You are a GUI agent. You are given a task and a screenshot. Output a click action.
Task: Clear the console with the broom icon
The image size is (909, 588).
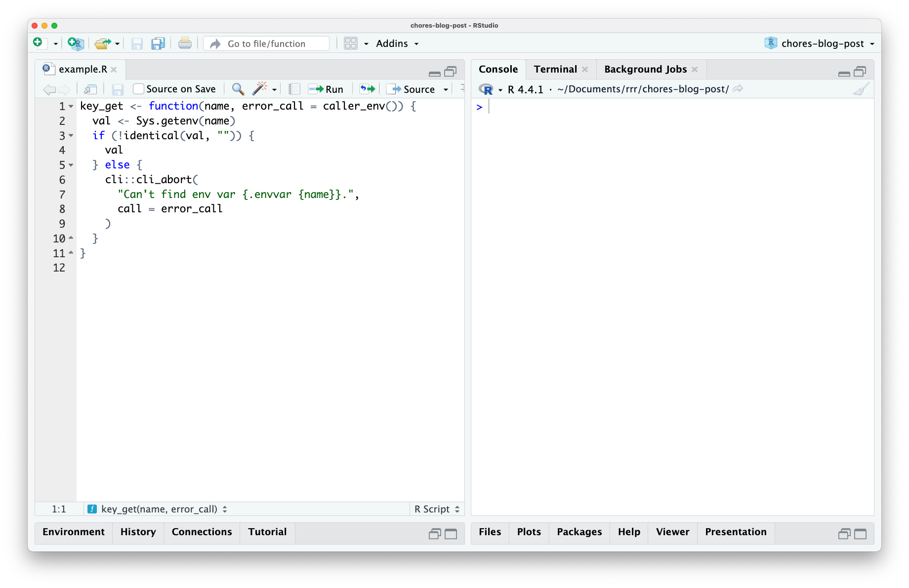tap(861, 89)
